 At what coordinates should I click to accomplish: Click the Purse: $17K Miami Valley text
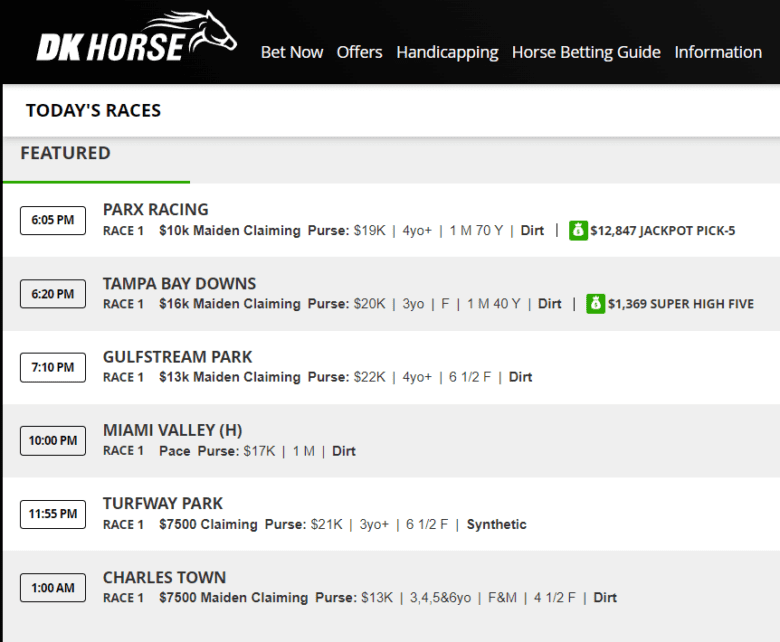236,451
